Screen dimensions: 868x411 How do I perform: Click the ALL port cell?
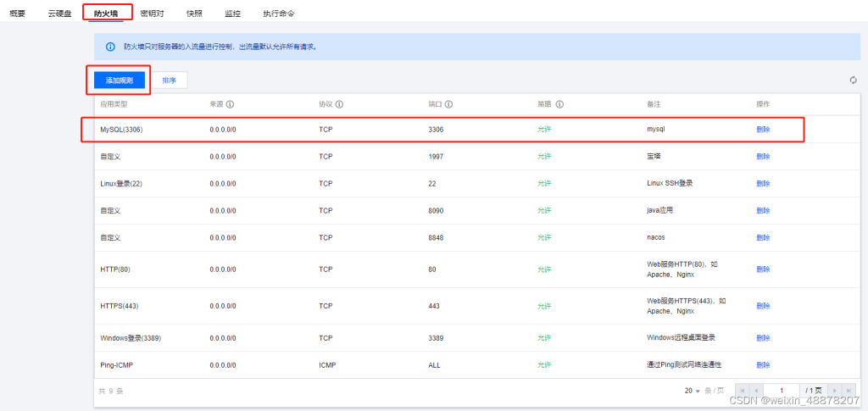click(434, 365)
